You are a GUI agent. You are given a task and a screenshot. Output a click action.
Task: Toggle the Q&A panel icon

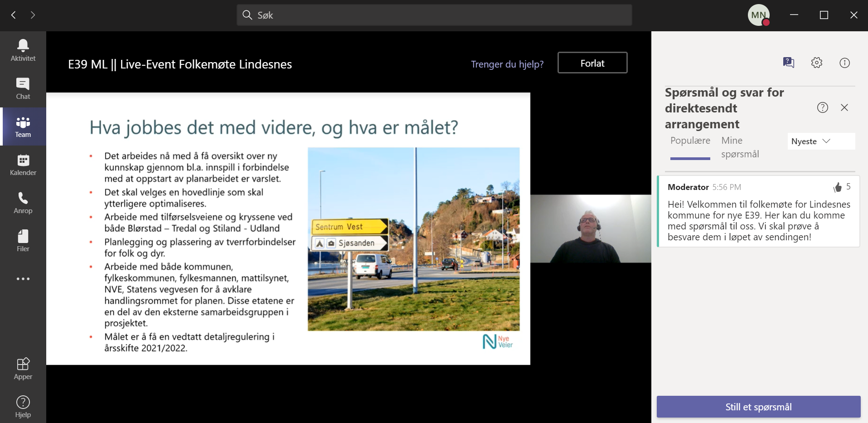click(x=788, y=63)
